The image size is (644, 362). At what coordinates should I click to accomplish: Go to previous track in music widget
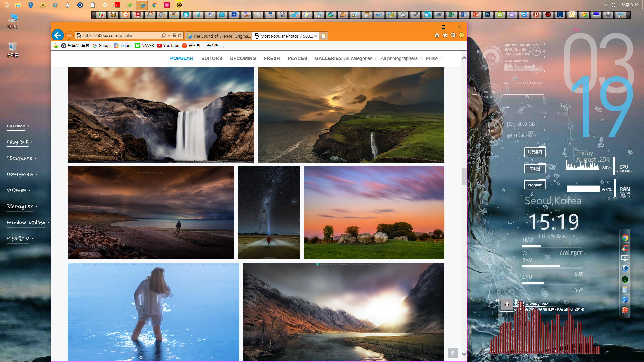[x=497, y=300]
